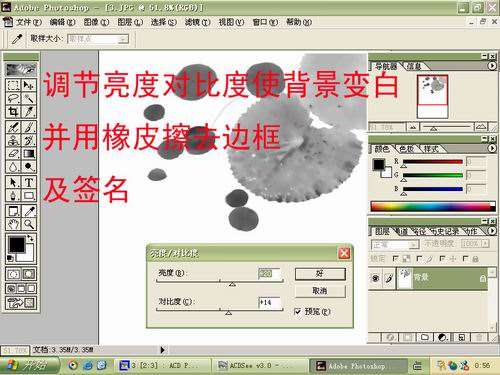Expand the Navigator panel options menu arrow
500x375 pixels.
coord(492,66)
